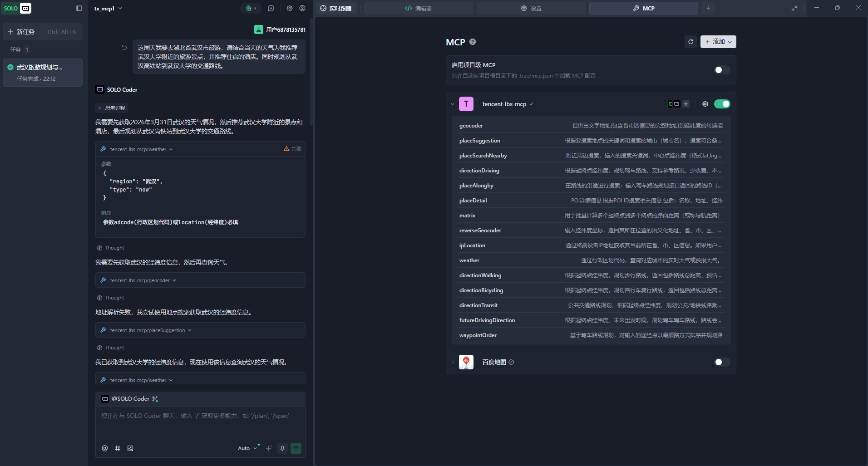The height and width of the screenshot is (466, 868).
Task: Click the Baidu Map logo icon
Action: [x=466, y=362]
